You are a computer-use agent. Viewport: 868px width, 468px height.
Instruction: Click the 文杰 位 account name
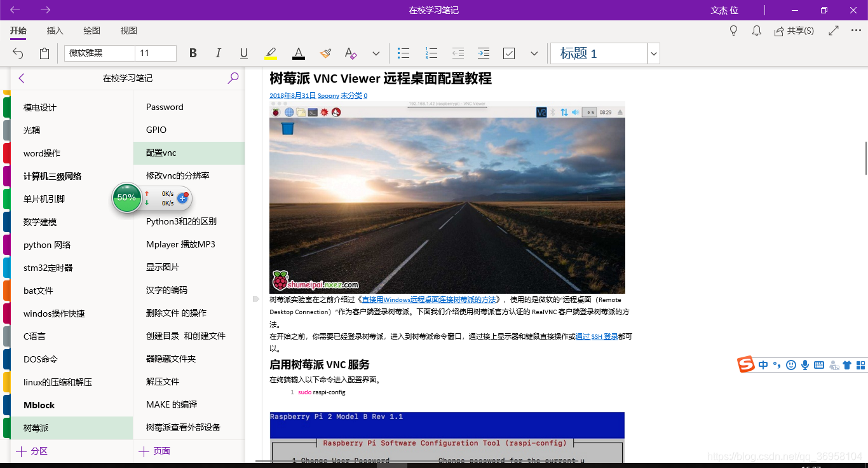coord(724,10)
